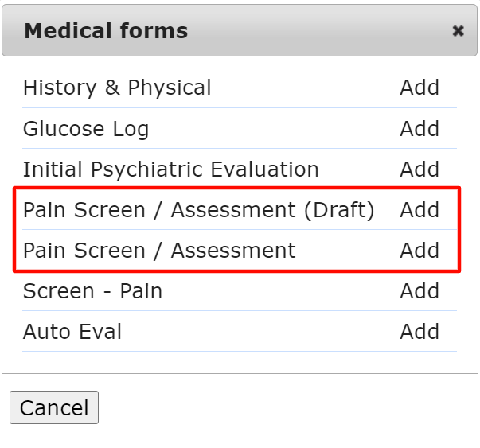Add an Initial Psychiatric Evaluation form
The image size is (480, 448).
pos(420,169)
